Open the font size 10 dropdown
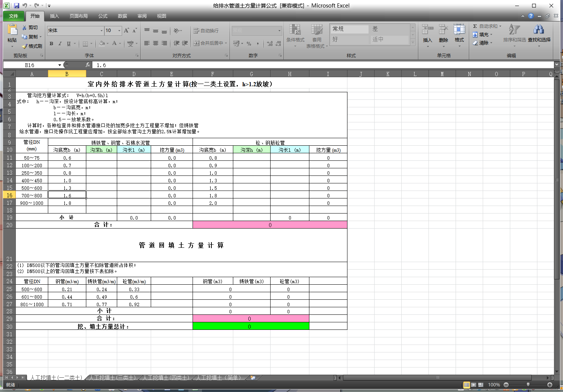Screen dimensions: 563x392 click(119, 31)
